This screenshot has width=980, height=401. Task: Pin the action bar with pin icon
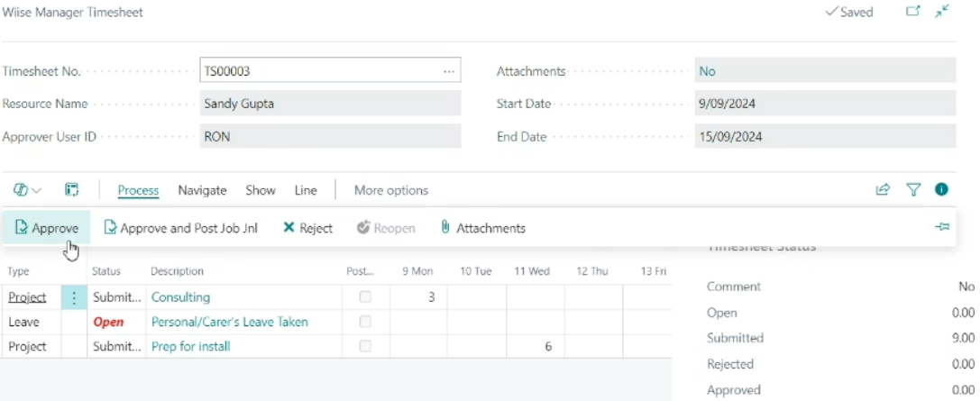pos(942,227)
